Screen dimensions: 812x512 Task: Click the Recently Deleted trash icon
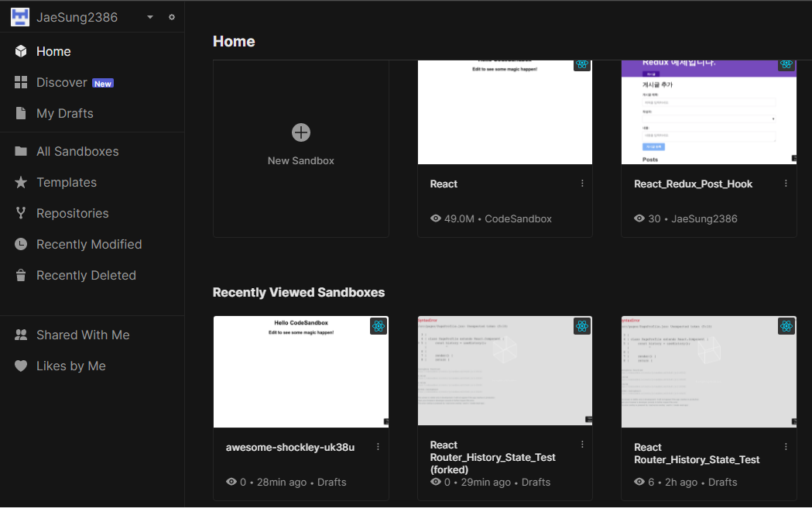[x=21, y=275]
